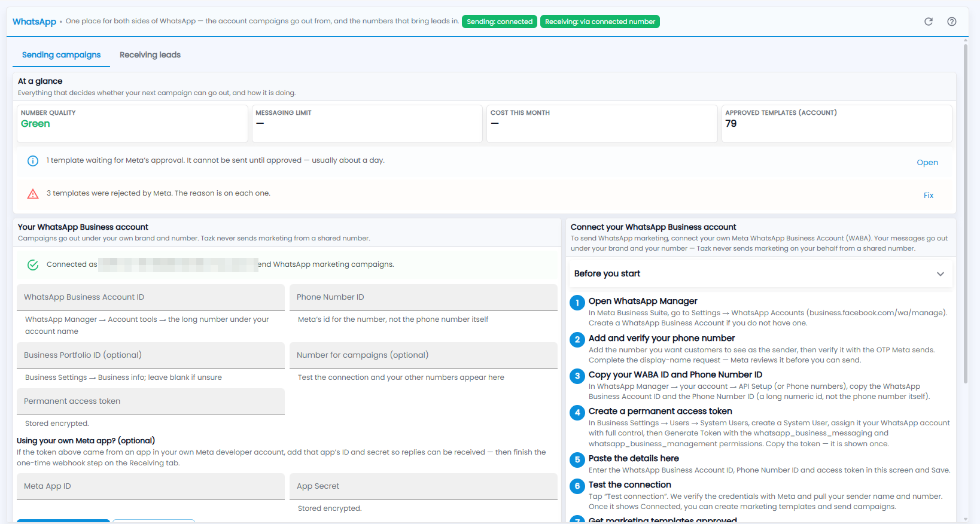This screenshot has width=980, height=524.
Task: Expand the Before you start section
Action: click(x=760, y=274)
